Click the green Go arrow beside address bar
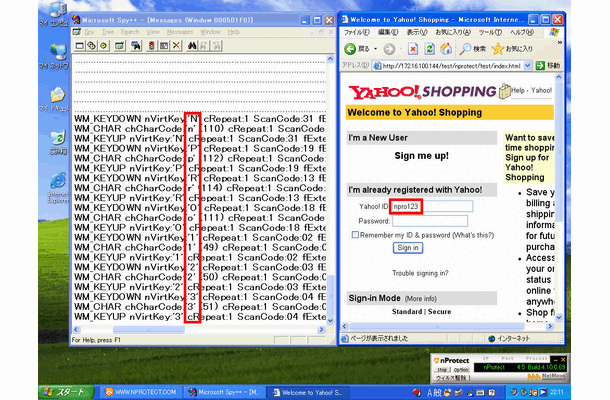 coord(540,65)
